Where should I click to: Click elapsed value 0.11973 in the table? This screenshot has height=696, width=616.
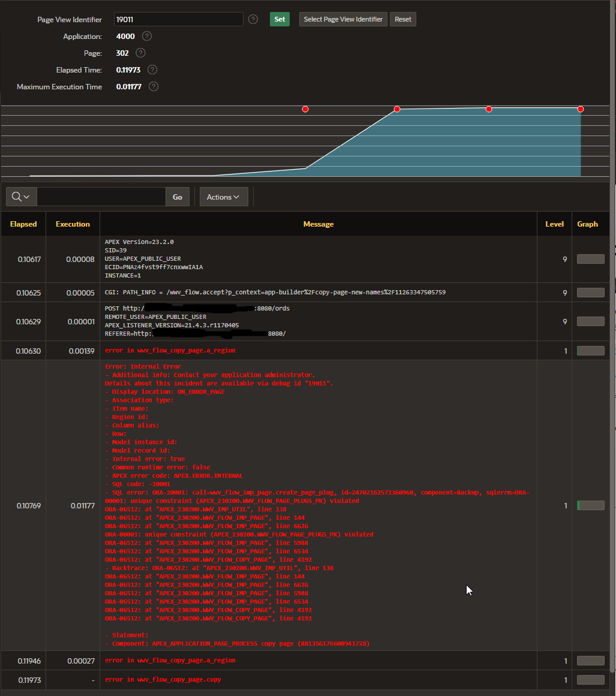(30, 680)
